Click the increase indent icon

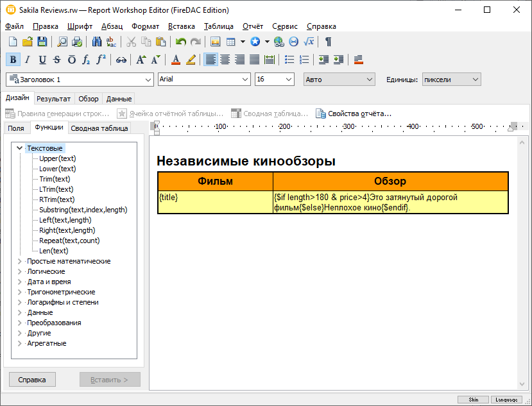click(338, 60)
